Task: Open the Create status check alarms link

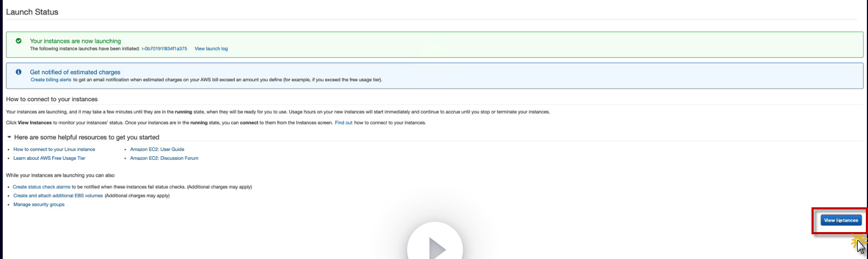Action: point(42,187)
